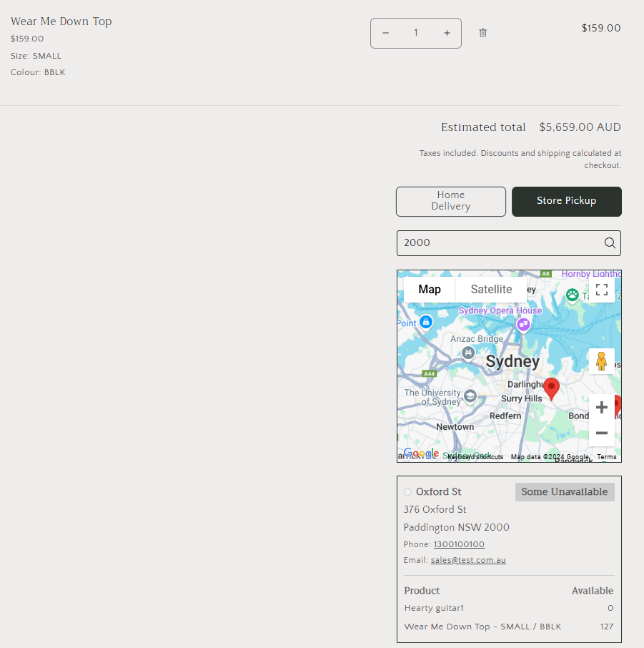Click the Street View pegman icon

tap(601, 361)
